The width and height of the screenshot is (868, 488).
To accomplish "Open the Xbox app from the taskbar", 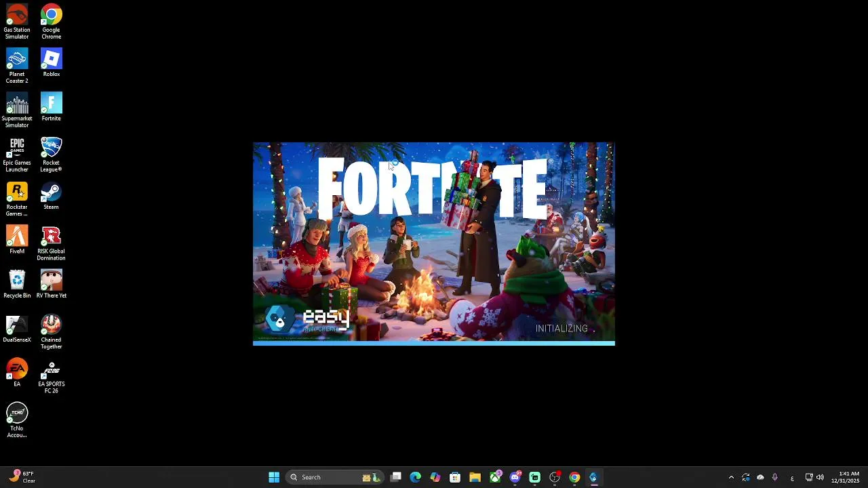I will pos(495,477).
